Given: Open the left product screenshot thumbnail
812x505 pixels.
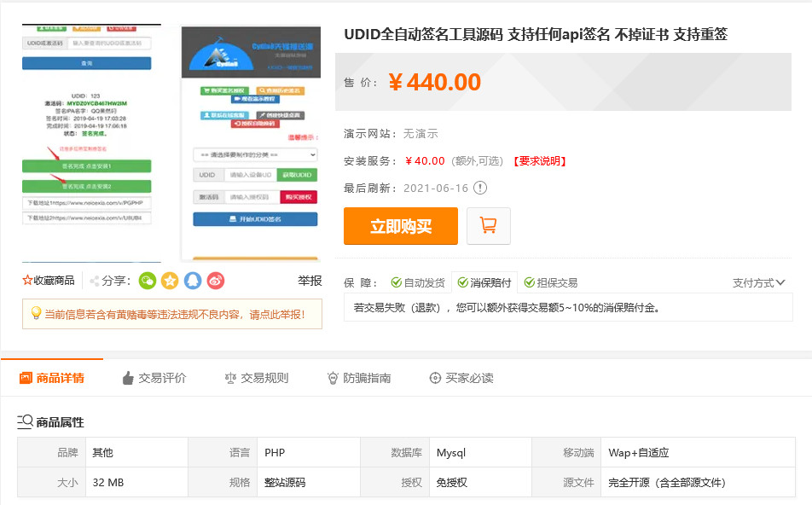Looking at the screenshot, I should coord(91,143).
